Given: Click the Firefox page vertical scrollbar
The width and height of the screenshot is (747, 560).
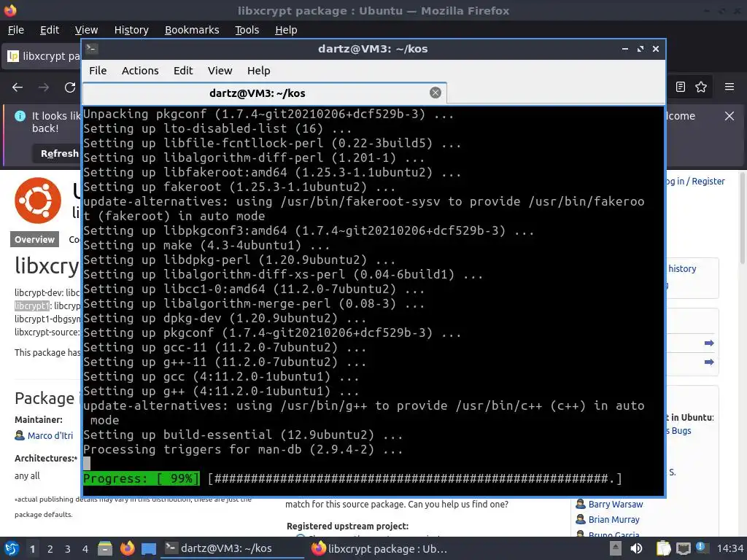Looking at the screenshot, I should click(742, 217).
